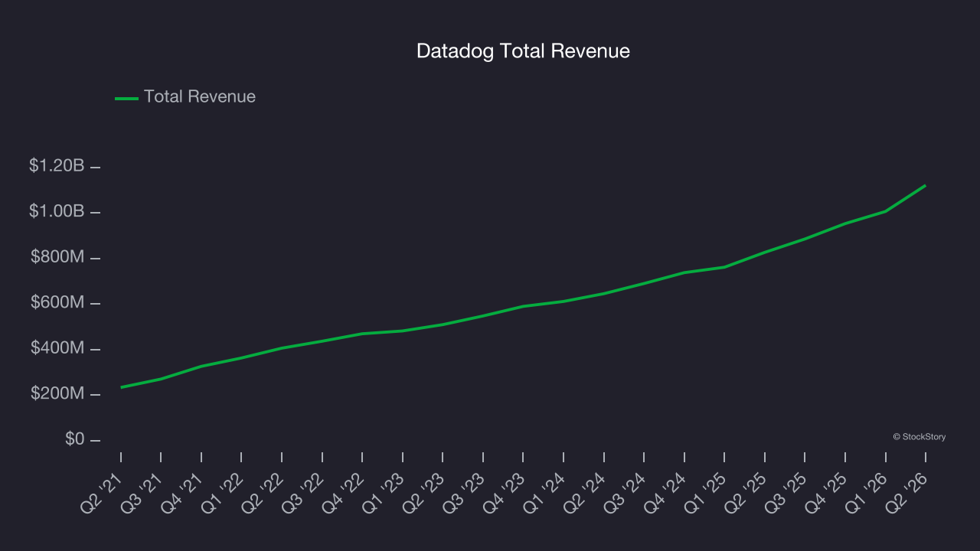Select the $1.00B y-axis label
The height and width of the screenshot is (551, 980).
(57, 211)
